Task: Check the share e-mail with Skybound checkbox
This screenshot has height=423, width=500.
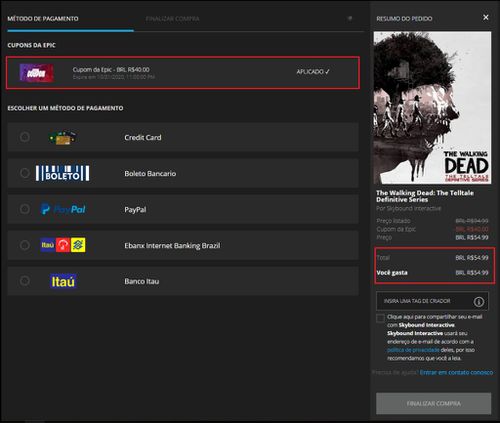Action: pos(380,318)
